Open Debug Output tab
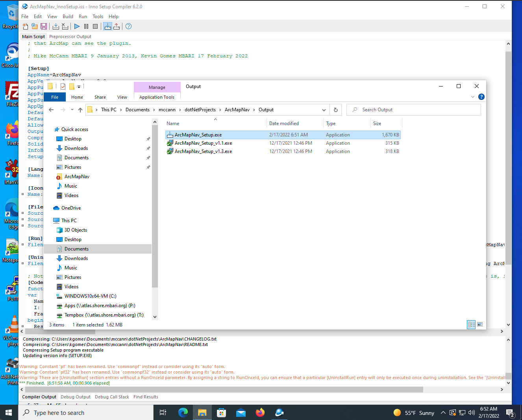This screenshot has width=522, height=420. point(76,397)
